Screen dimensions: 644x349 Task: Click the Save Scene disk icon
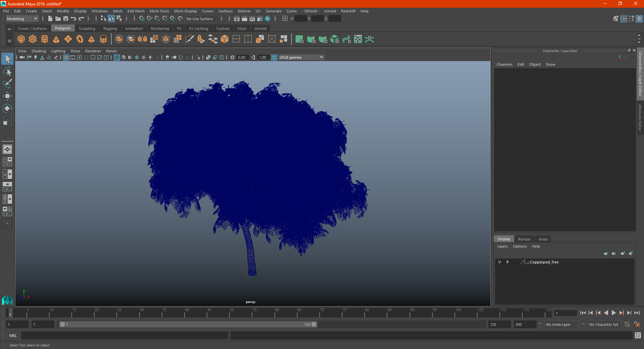tap(66, 19)
